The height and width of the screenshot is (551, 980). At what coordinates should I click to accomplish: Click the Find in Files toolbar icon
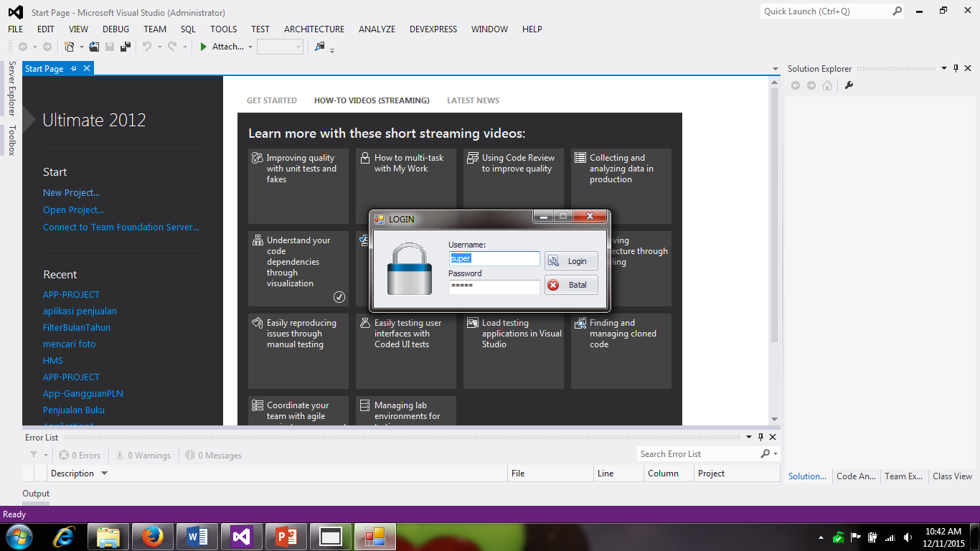[x=320, y=47]
